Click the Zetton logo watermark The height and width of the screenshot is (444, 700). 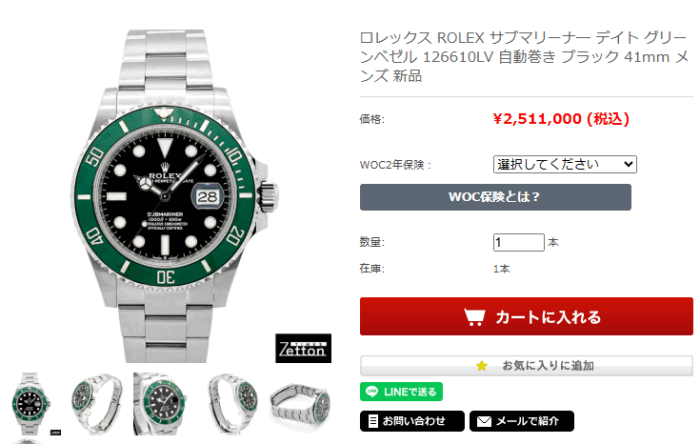click(x=303, y=348)
